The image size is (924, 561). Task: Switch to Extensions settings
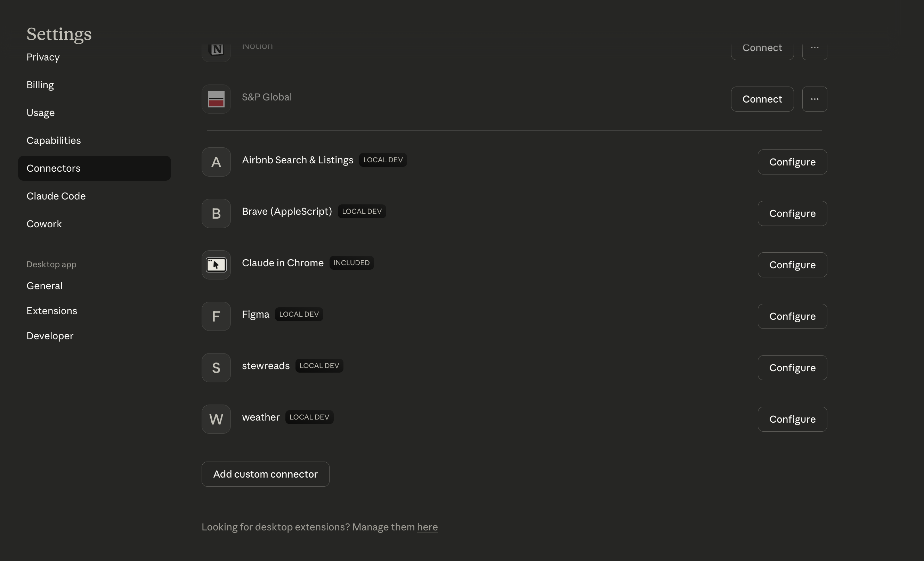point(52,310)
